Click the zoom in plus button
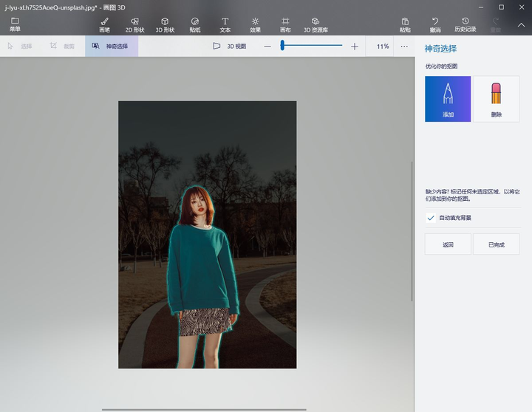 355,46
